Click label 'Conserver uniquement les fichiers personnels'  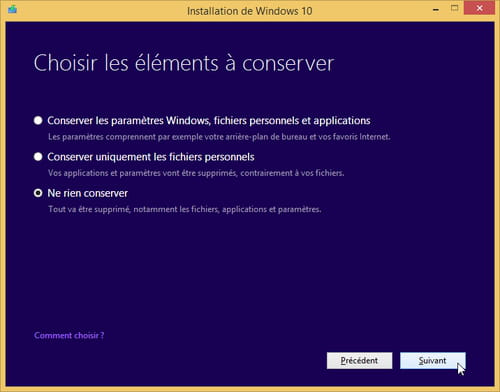click(151, 157)
